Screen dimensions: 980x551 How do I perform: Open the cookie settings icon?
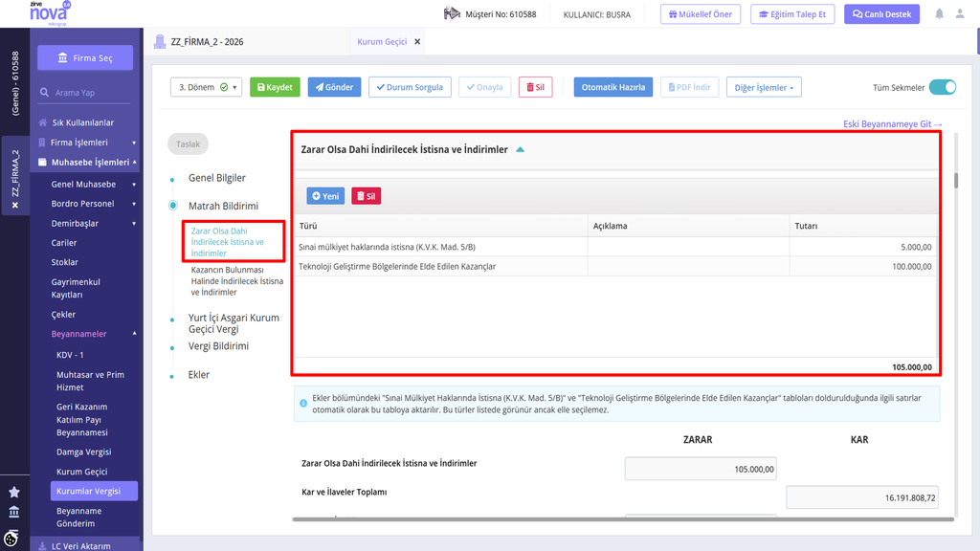tap(11, 538)
